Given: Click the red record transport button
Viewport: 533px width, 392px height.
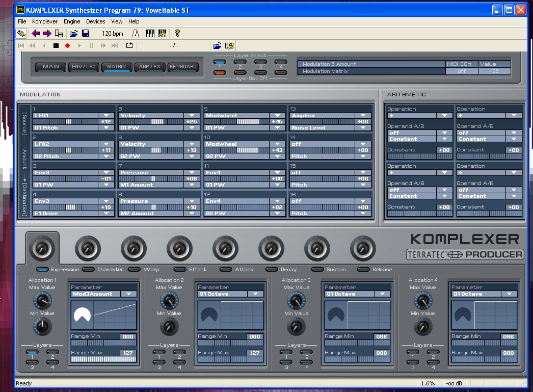Looking at the screenshot, I should 68,45.
